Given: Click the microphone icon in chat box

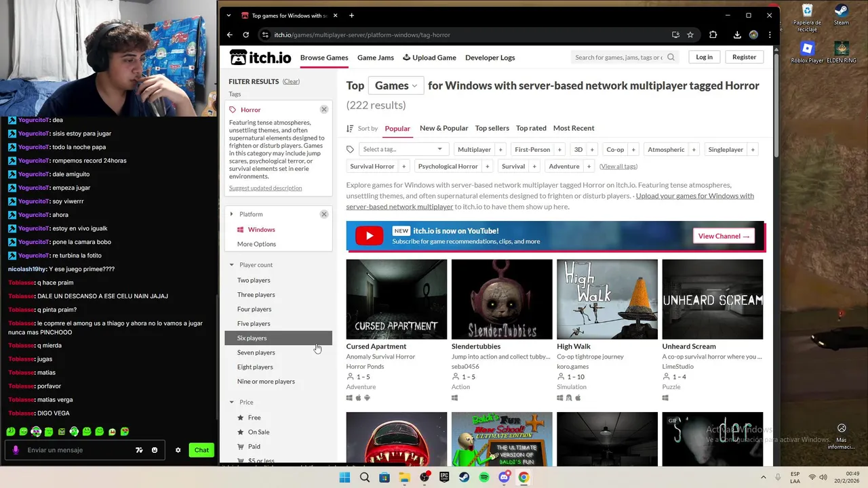Looking at the screenshot, I should (x=16, y=450).
